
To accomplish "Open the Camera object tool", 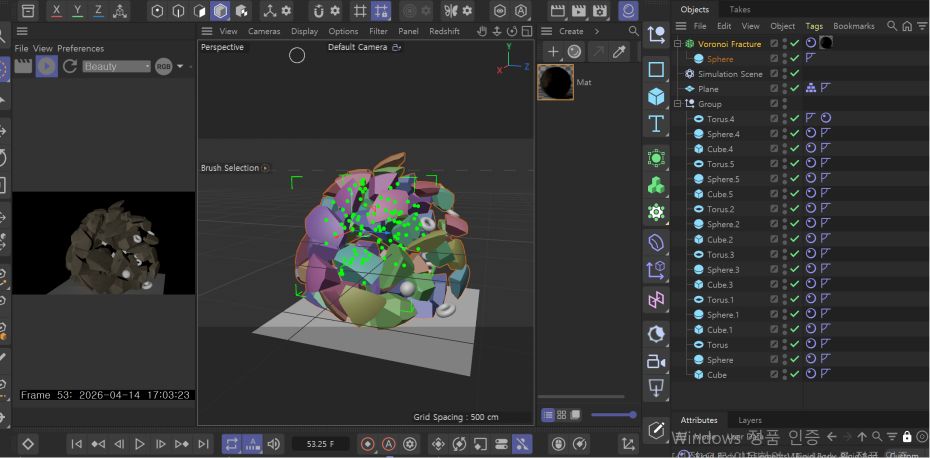I will point(656,360).
